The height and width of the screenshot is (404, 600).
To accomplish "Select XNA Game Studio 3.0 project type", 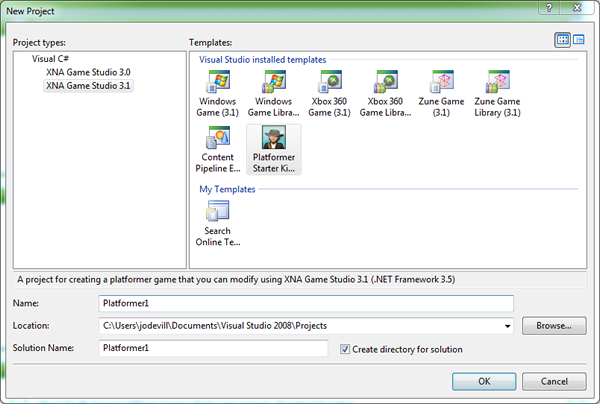I will coord(88,72).
